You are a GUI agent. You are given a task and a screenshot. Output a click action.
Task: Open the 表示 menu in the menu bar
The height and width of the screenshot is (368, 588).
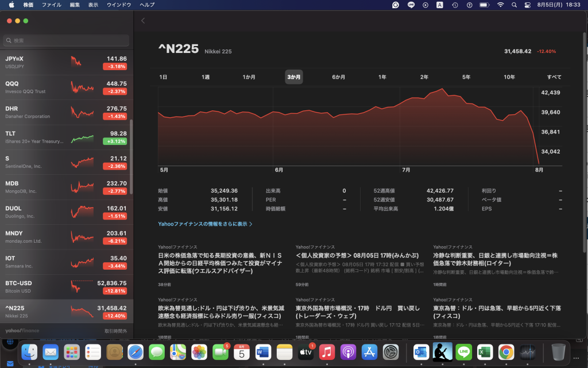point(93,5)
